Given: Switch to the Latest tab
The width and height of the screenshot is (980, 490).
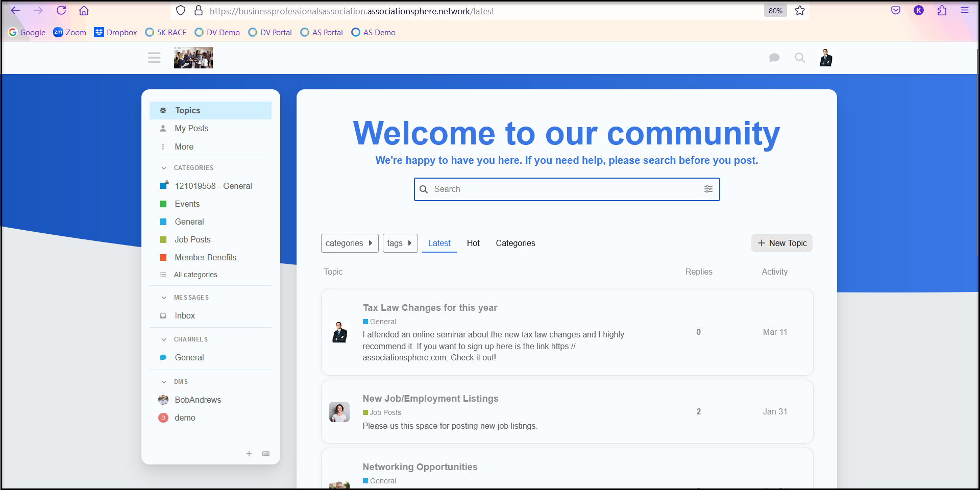Looking at the screenshot, I should click(439, 243).
